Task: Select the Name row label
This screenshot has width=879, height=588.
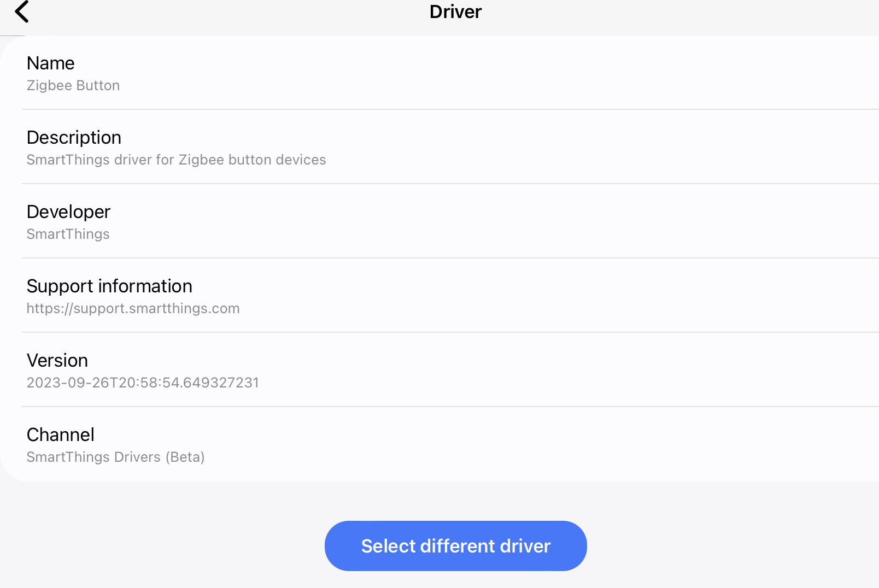Action: click(x=50, y=63)
